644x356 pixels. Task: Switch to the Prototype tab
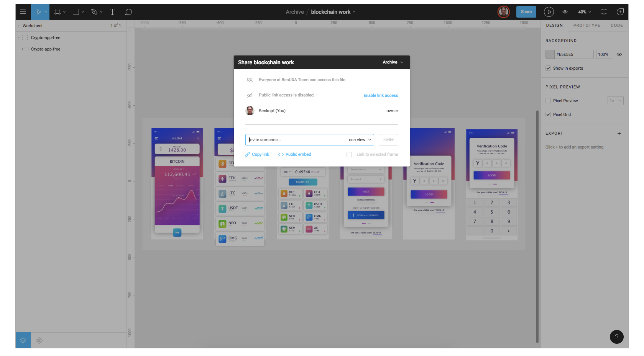(x=586, y=25)
